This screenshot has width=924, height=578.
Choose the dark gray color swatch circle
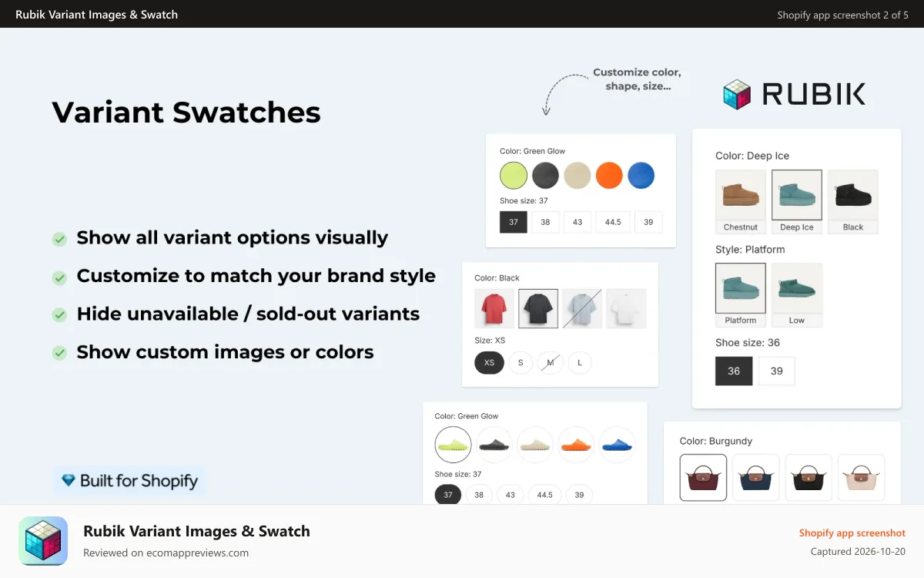545,176
